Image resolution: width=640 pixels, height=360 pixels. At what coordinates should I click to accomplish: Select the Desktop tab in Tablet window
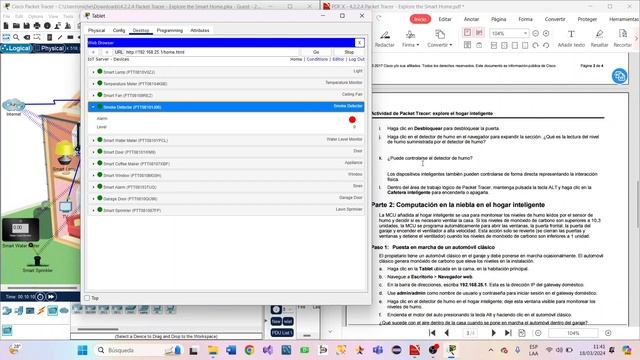pyautogui.click(x=141, y=31)
